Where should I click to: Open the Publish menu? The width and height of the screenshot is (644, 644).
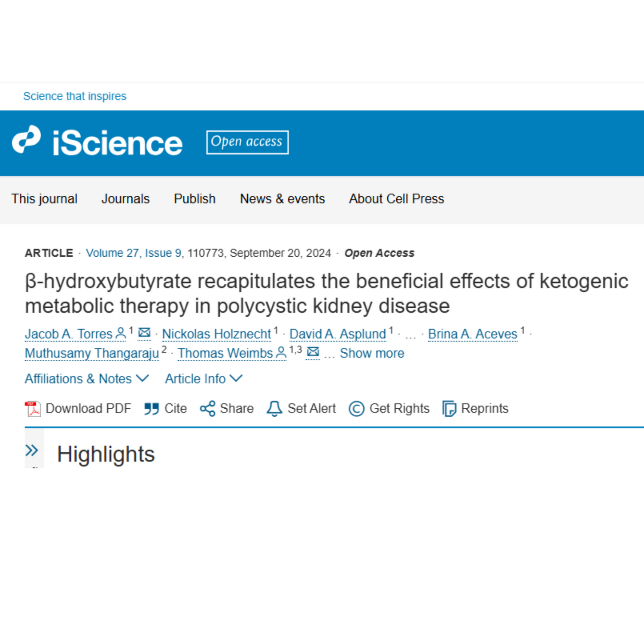[x=194, y=199]
